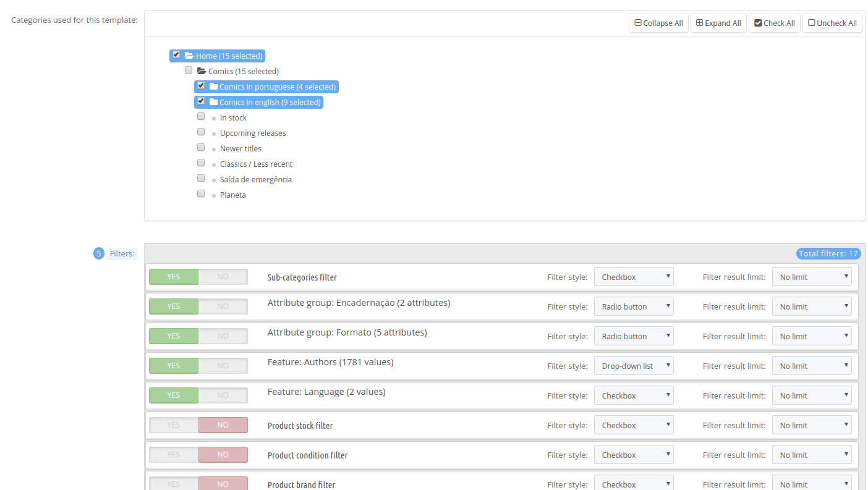Check the Comics category checkbox
868x490 pixels.
click(x=189, y=70)
